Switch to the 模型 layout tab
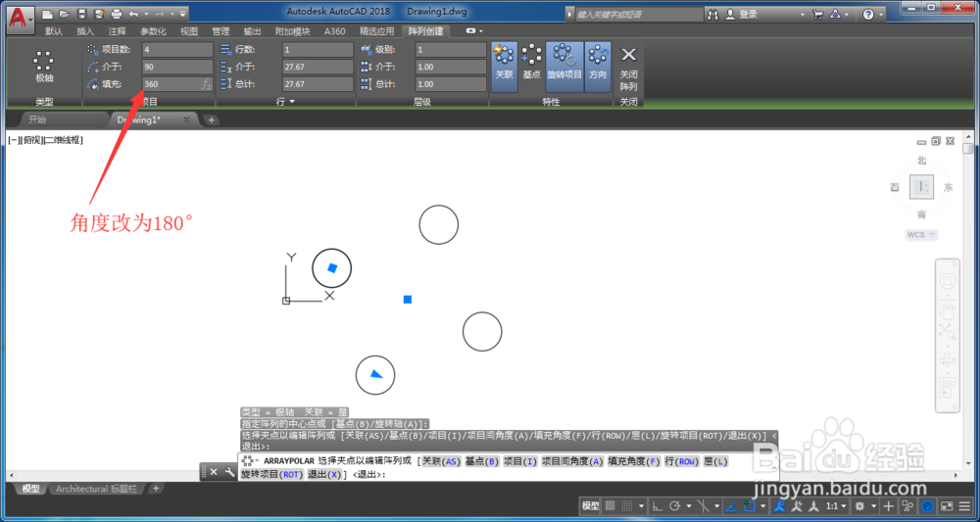The width and height of the screenshot is (980, 522). tap(31, 489)
